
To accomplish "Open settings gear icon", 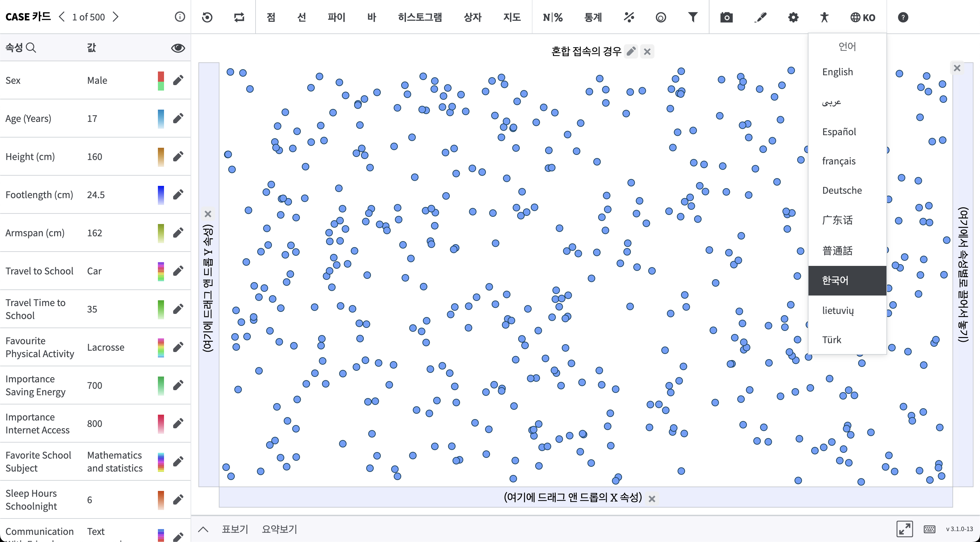I will (793, 17).
